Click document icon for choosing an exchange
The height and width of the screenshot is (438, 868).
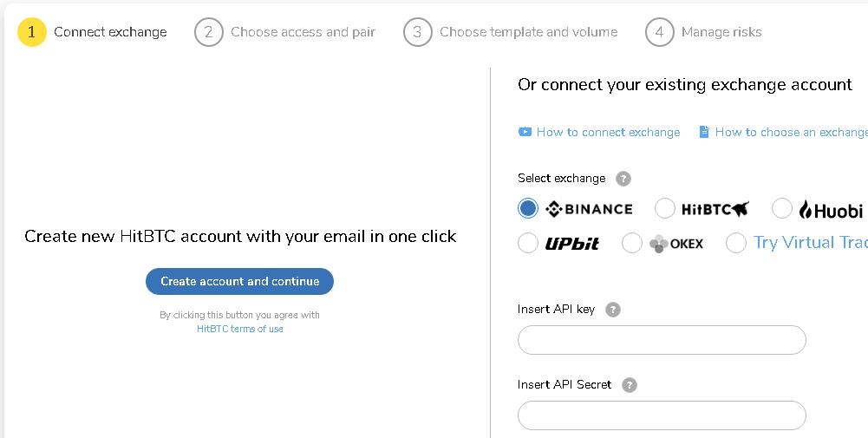703,132
